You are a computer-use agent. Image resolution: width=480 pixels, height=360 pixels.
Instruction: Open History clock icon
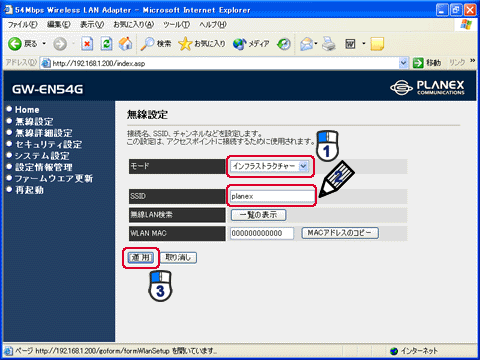click(x=284, y=44)
